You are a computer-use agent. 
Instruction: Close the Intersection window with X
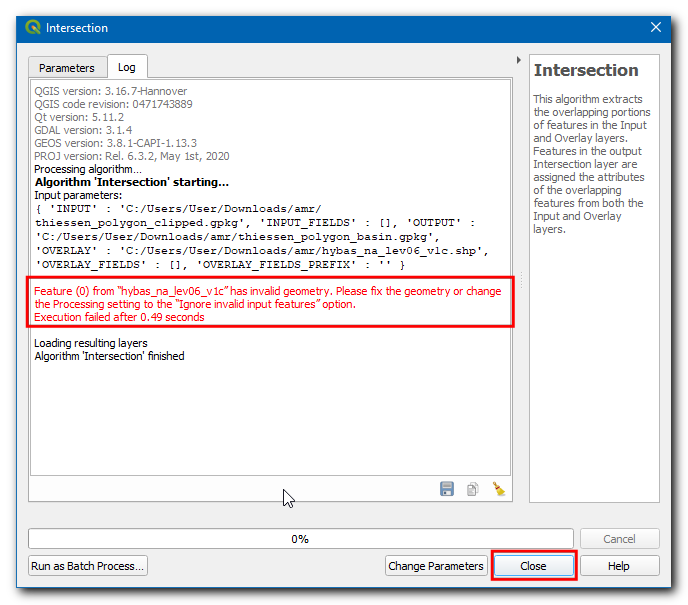click(x=656, y=28)
